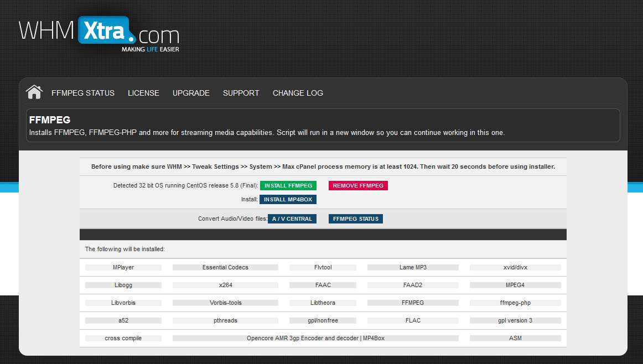The image size is (643, 364).
Task: Click the home icon in navigation bar
Action: [34, 92]
